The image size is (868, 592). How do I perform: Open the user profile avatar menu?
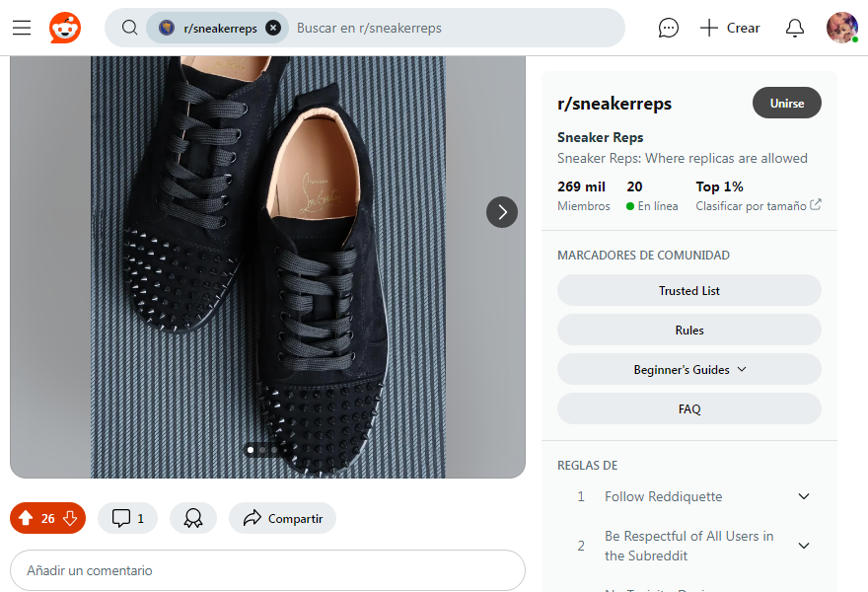pyautogui.click(x=841, y=28)
